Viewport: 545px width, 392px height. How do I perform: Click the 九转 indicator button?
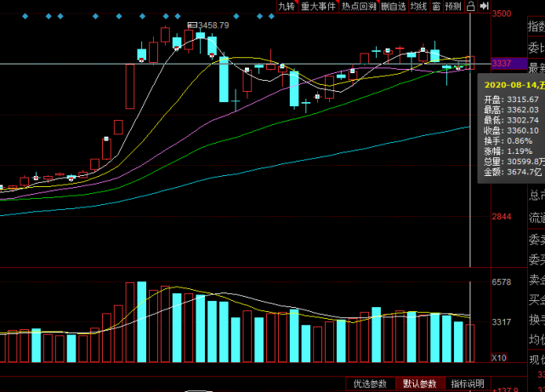click(287, 6)
